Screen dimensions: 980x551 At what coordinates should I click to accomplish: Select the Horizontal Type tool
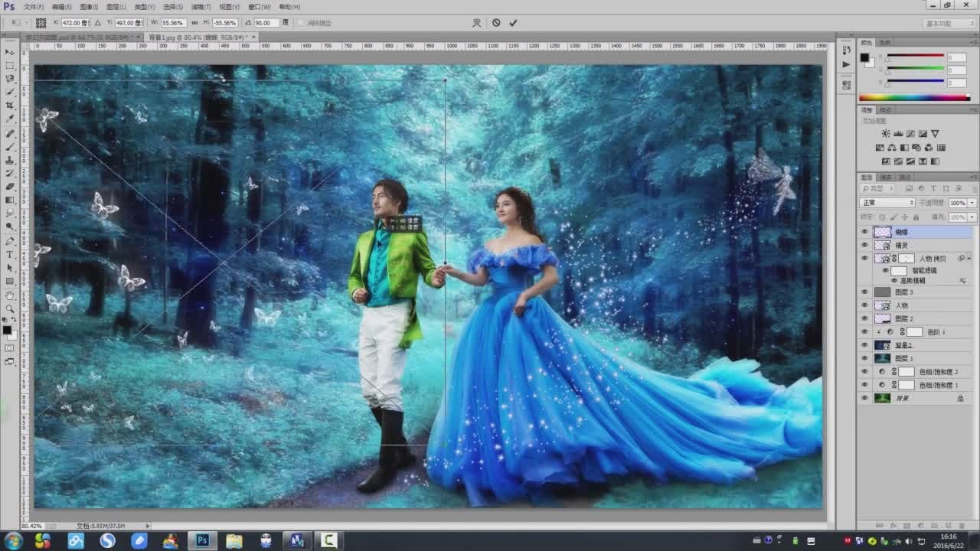(x=10, y=254)
